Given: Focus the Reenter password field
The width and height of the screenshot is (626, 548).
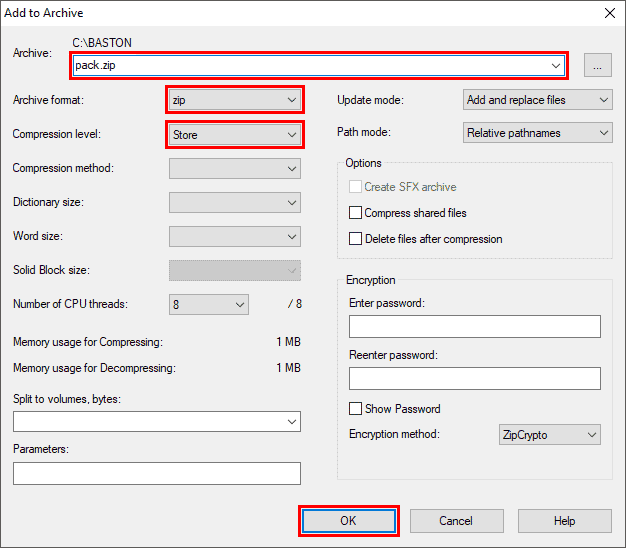Looking at the screenshot, I should (474, 378).
